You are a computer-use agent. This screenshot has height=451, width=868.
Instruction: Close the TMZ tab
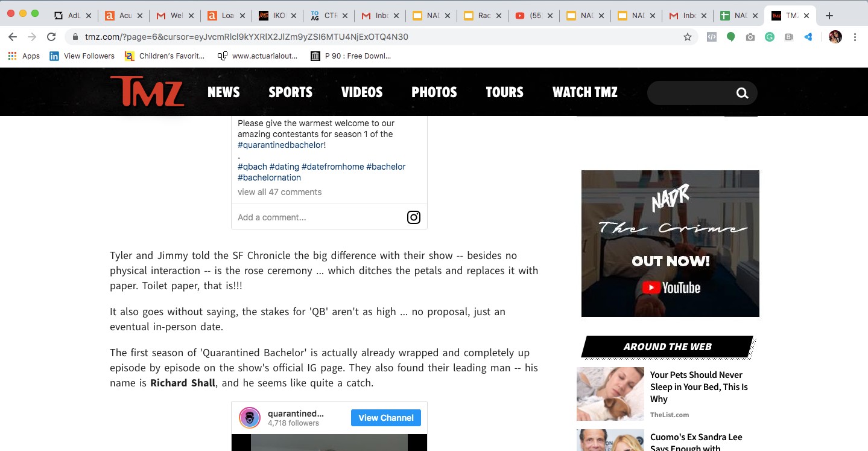[806, 16]
